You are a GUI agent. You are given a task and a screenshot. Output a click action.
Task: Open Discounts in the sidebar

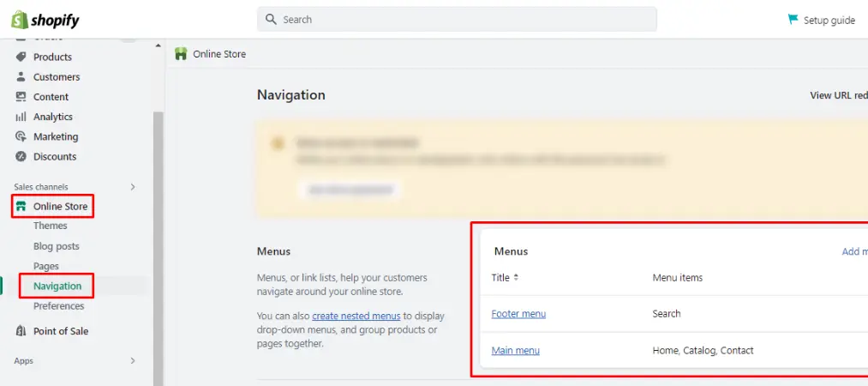click(x=55, y=156)
